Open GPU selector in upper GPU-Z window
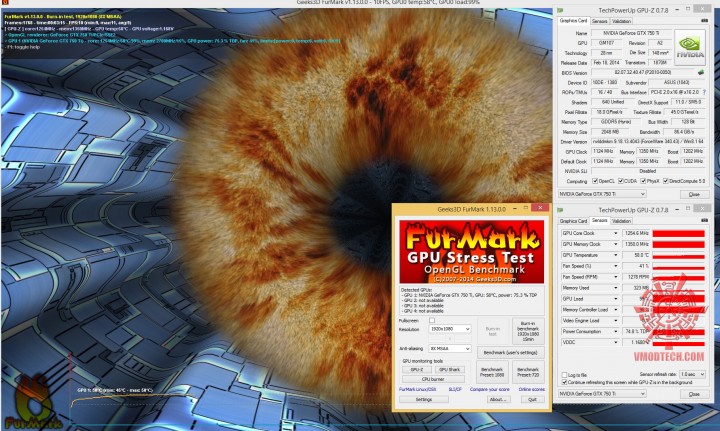720x431 pixels. (x=602, y=194)
